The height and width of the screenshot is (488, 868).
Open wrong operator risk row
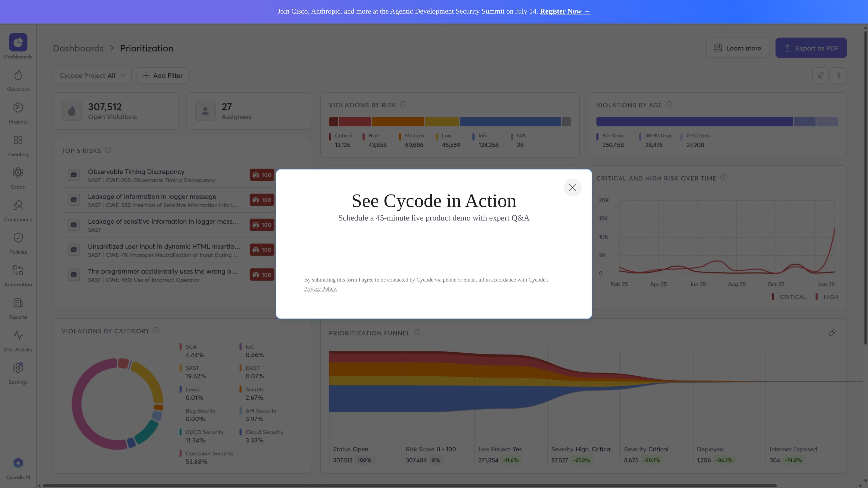(170, 275)
